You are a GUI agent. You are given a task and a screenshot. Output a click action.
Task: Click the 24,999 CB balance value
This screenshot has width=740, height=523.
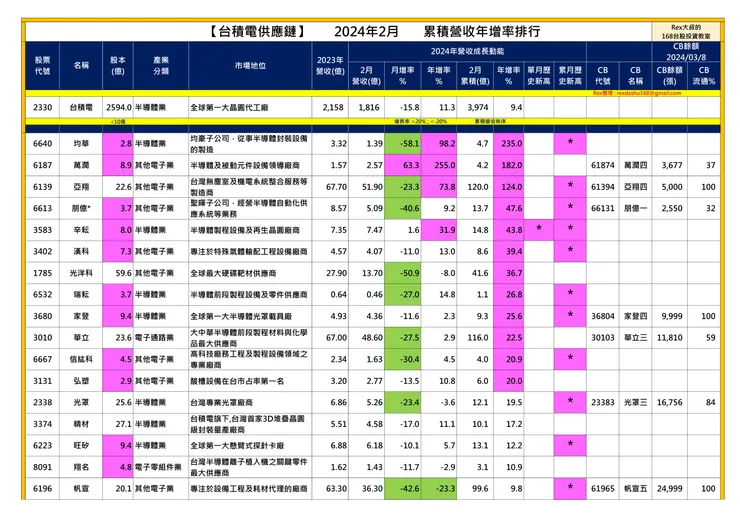[x=669, y=489]
